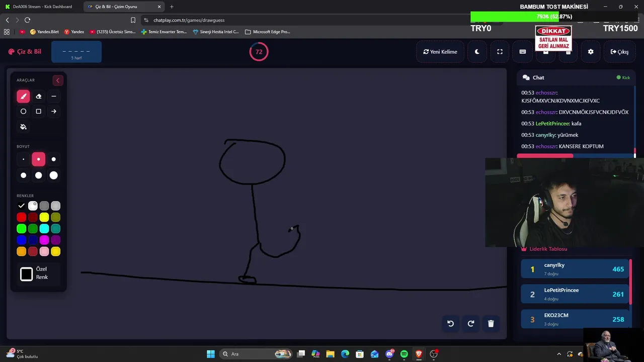This screenshot has height=362, width=644.
Task: Open Temiz Envanter Tem... bookmark
Action: (164, 32)
